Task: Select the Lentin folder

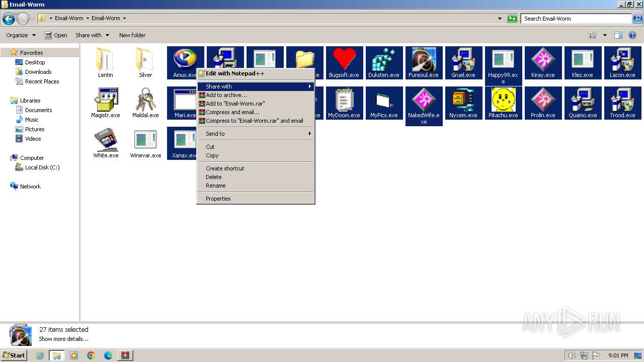Action: 106,63
